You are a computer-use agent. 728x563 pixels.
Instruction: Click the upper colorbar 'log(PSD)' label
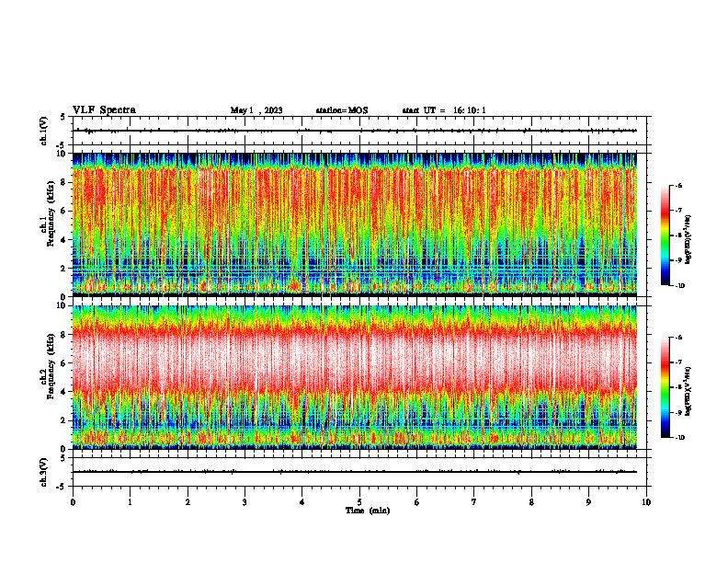click(688, 240)
